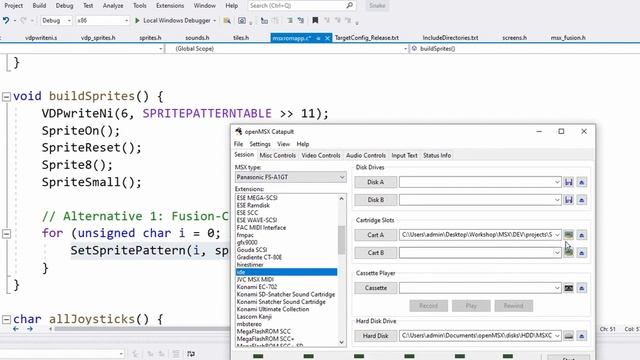Click the Disk A button

click(x=376, y=182)
